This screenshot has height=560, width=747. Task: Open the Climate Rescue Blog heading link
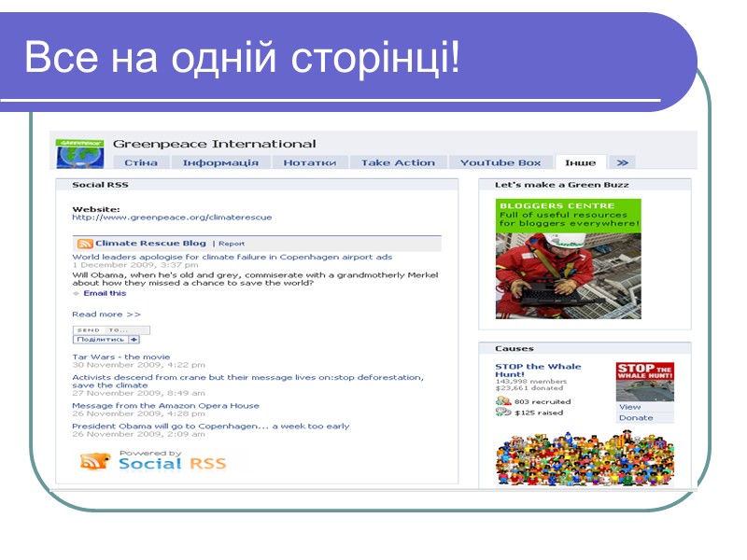(x=150, y=243)
